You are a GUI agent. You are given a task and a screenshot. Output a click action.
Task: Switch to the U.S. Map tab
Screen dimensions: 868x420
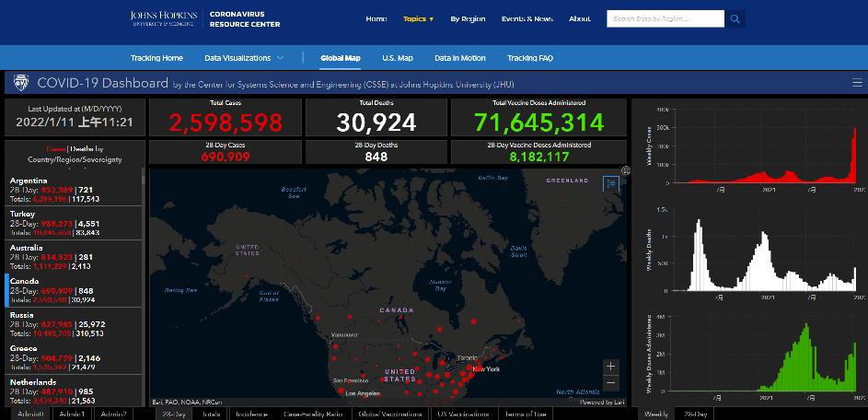click(x=397, y=58)
